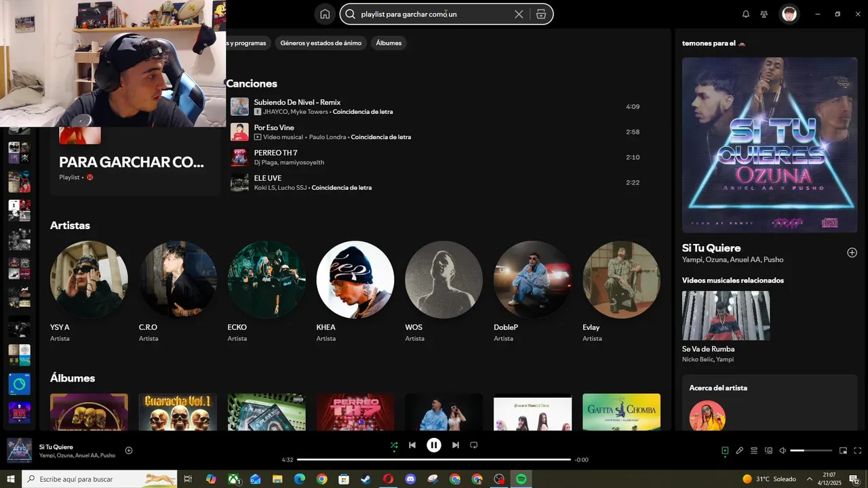Pause the current song
868x488 pixels.
[x=434, y=445]
